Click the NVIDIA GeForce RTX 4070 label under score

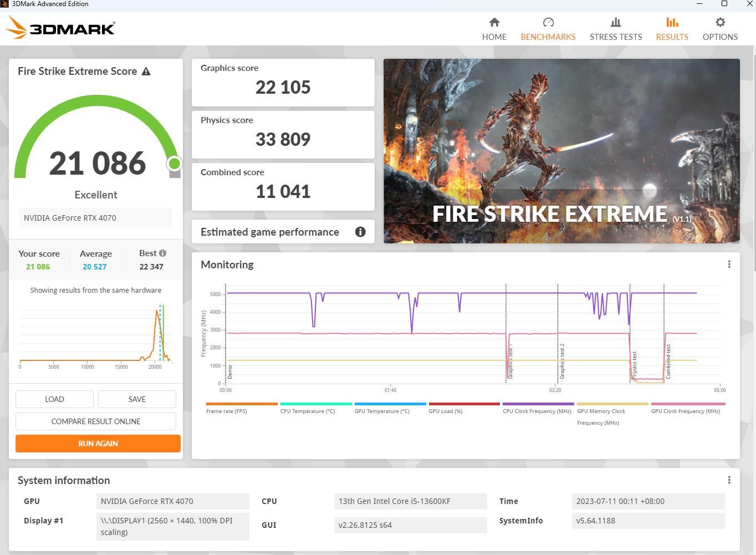96,218
